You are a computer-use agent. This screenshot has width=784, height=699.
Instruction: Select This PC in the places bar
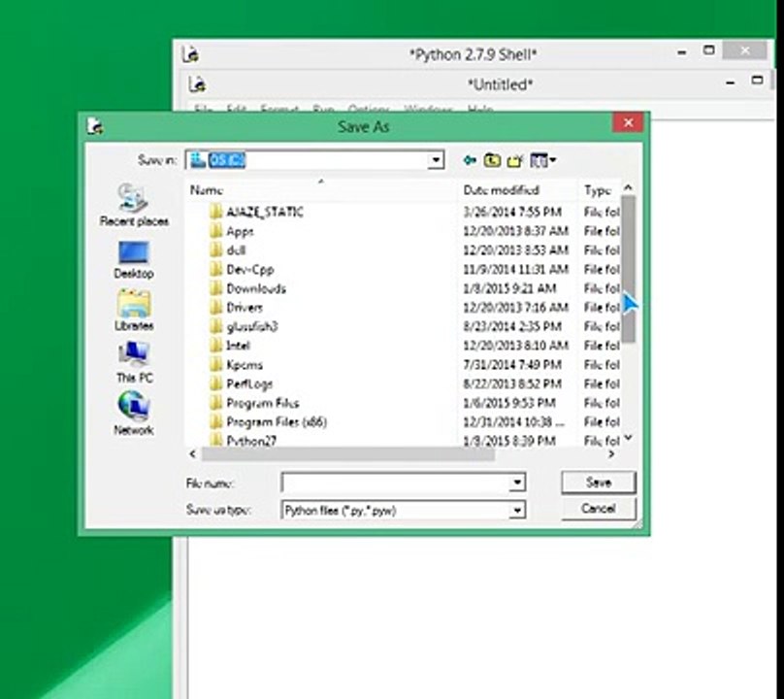[x=134, y=362]
